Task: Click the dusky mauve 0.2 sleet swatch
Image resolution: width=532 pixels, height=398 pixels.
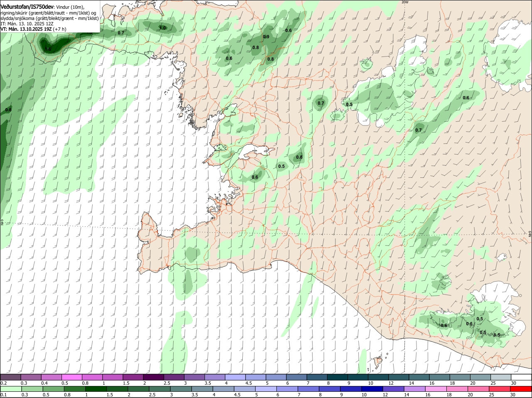Action: tap(10, 377)
